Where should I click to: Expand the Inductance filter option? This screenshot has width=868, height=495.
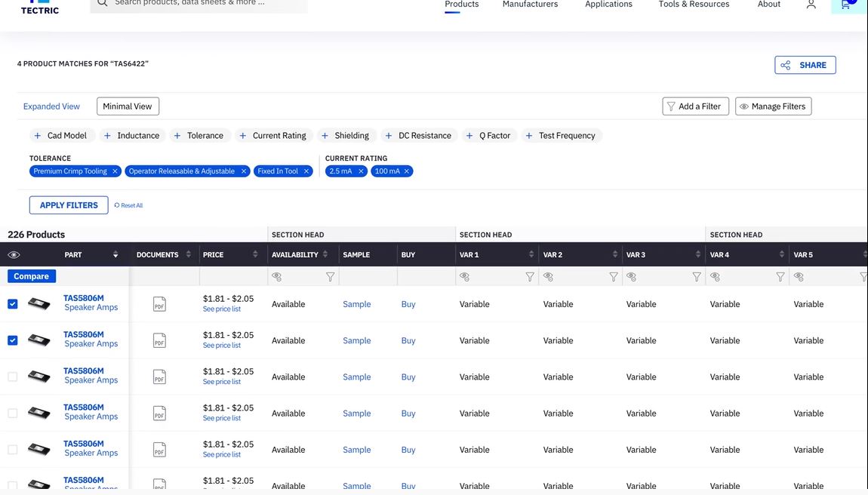pos(131,136)
